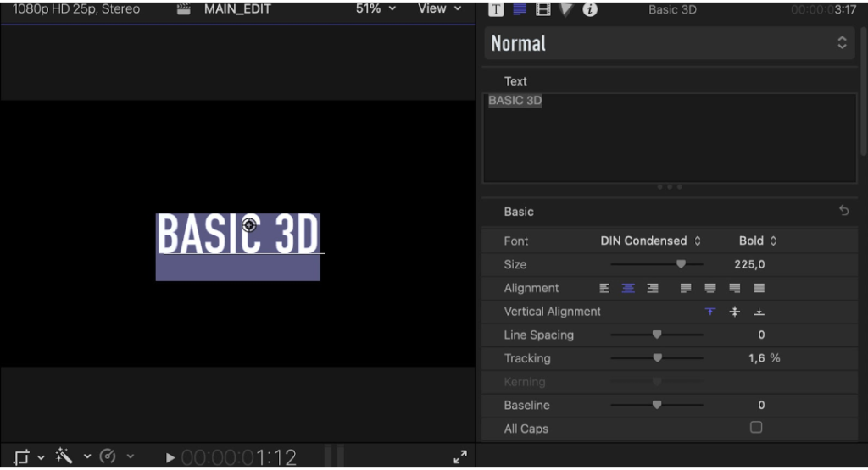Image resolution: width=868 pixels, height=470 pixels.
Task: Adjust the Baseline slider
Action: (x=657, y=405)
